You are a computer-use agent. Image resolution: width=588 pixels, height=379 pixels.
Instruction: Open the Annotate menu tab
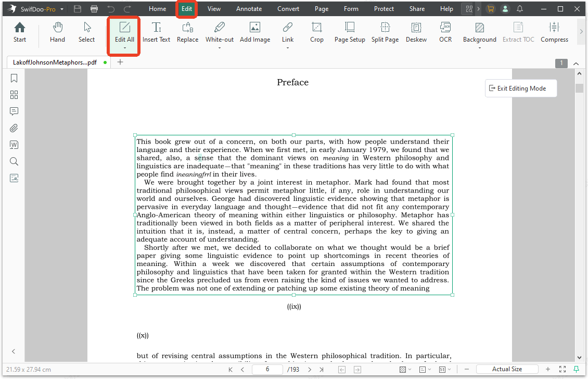(x=249, y=9)
